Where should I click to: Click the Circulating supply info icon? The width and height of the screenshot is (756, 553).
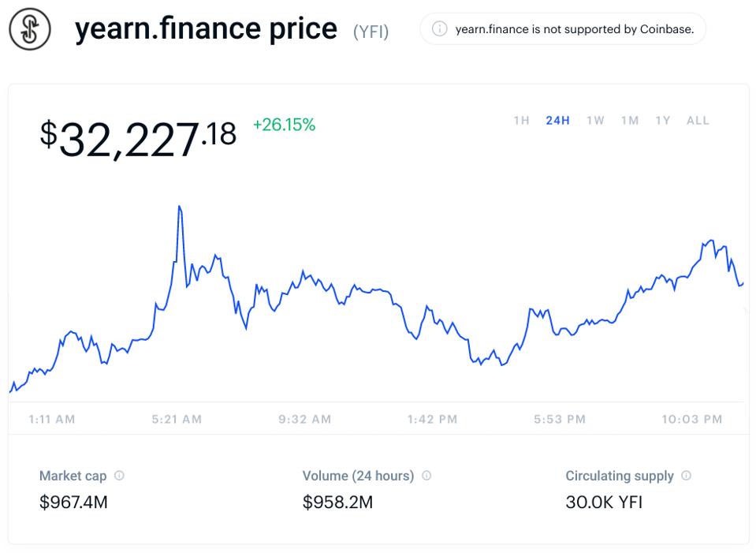(687, 476)
